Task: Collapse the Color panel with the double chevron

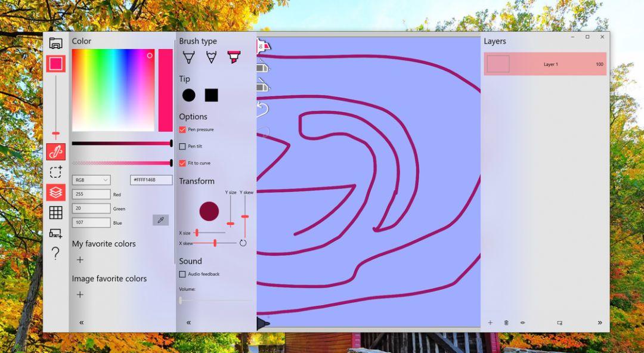Action: coord(81,323)
